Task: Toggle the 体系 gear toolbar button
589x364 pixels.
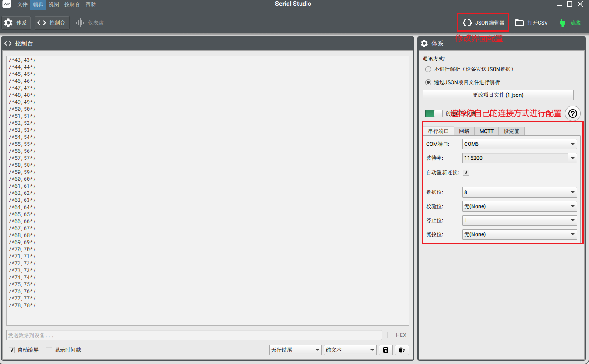Action: click(x=16, y=23)
